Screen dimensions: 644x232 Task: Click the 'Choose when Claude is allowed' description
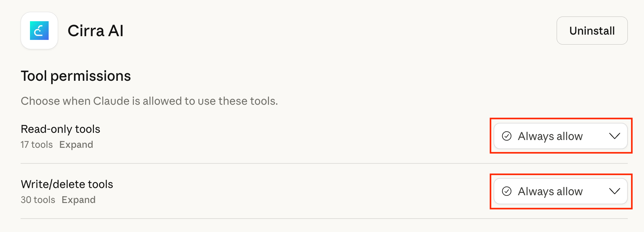tap(149, 101)
